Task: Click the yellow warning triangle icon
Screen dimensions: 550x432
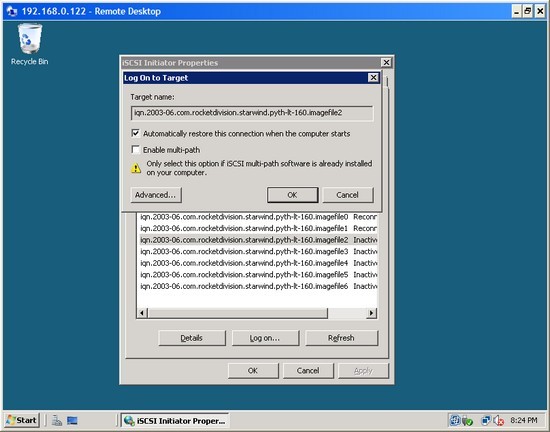Action: coord(136,168)
